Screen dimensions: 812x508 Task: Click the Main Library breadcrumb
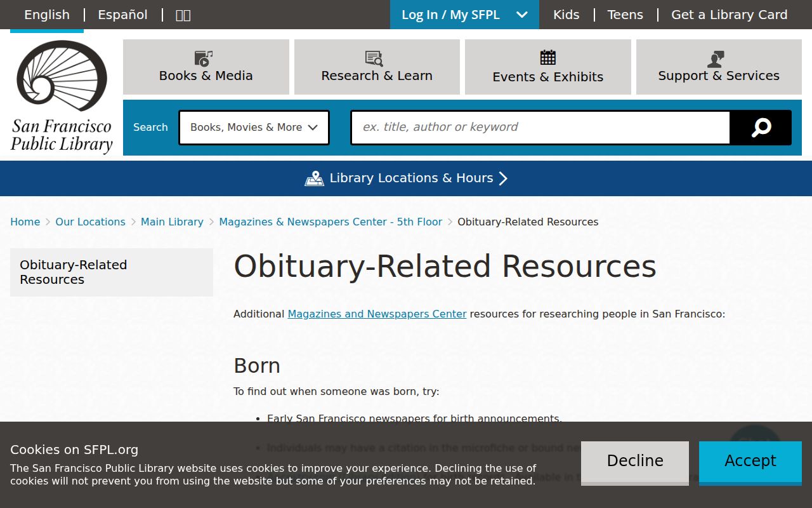point(172,222)
